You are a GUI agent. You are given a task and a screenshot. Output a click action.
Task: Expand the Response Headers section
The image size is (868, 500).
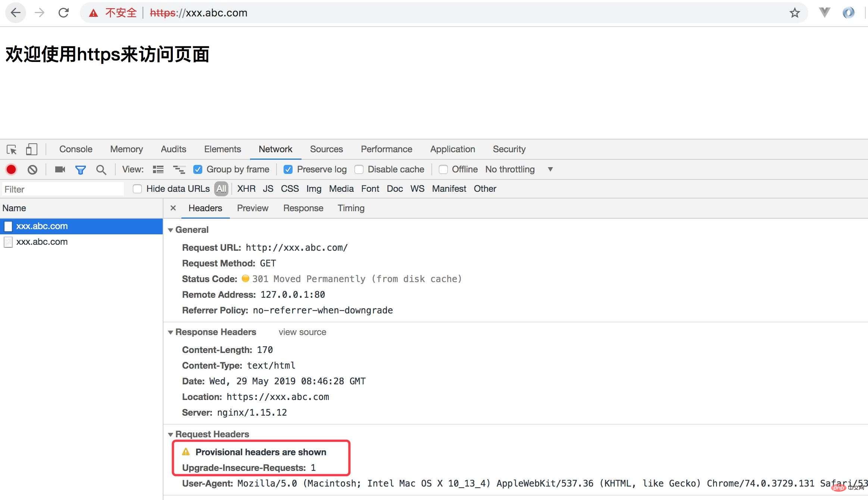coord(171,332)
